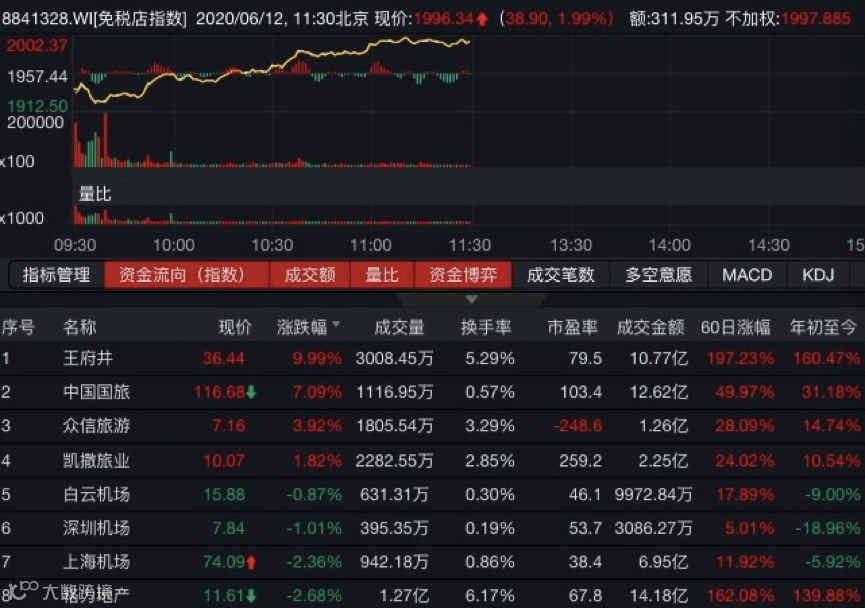The image size is (865, 608).
Task: Switch to the 成交笔数 indicator tab
Action: [x=560, y=275]
